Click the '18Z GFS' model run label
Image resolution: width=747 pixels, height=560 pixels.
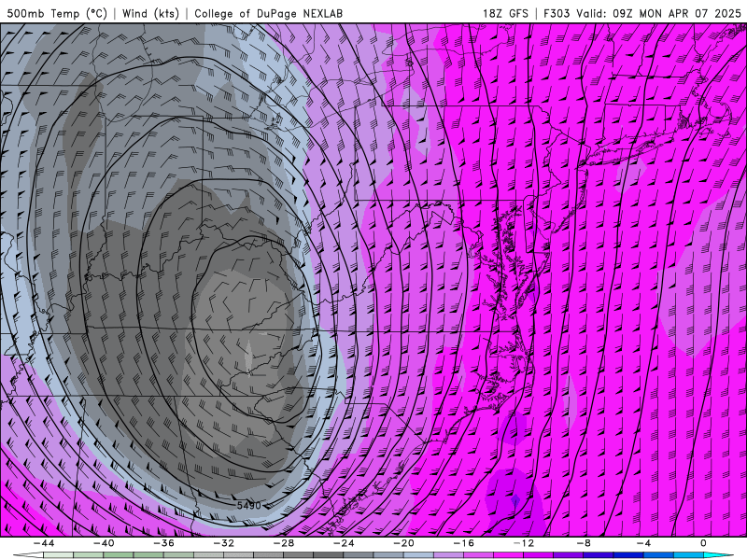click(505, 13)
